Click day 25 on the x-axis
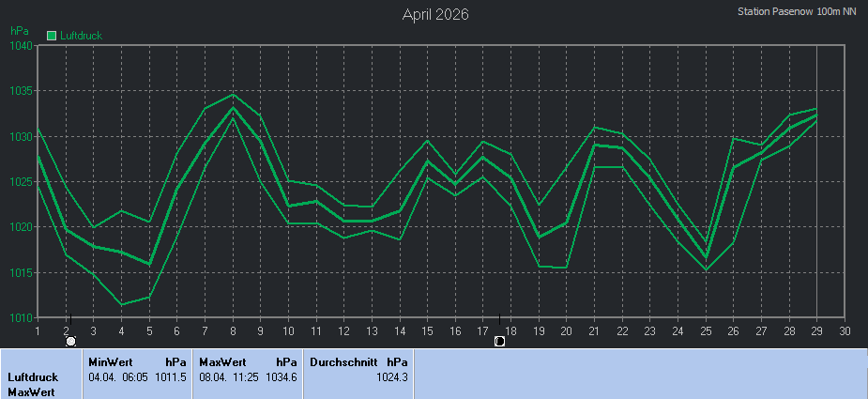 pyautogui.click(x=706, y=330)
